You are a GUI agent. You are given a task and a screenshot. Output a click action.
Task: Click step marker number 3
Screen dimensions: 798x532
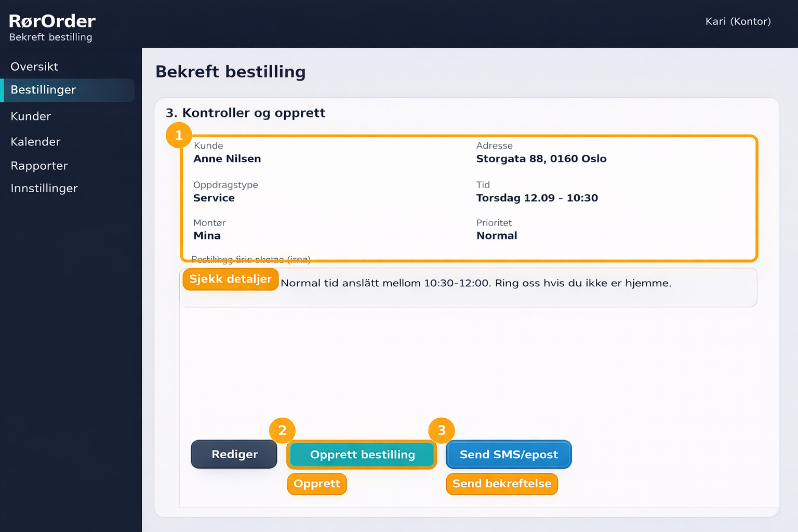pyautogui.click(x=441, y=430)
